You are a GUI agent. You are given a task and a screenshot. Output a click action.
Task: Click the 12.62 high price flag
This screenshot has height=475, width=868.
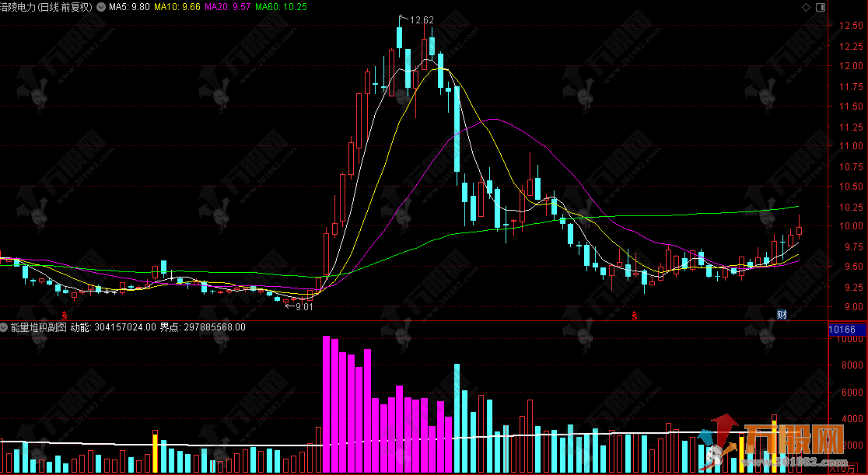(418, 19)
